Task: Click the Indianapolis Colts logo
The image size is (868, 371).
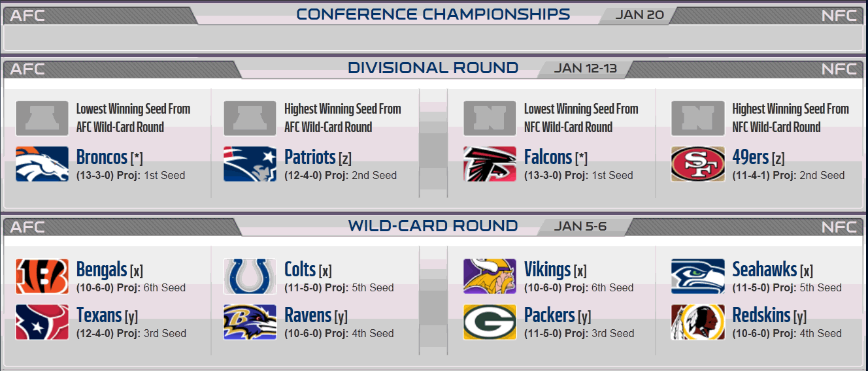Action: pyautogui.click(x=250, y=276)
